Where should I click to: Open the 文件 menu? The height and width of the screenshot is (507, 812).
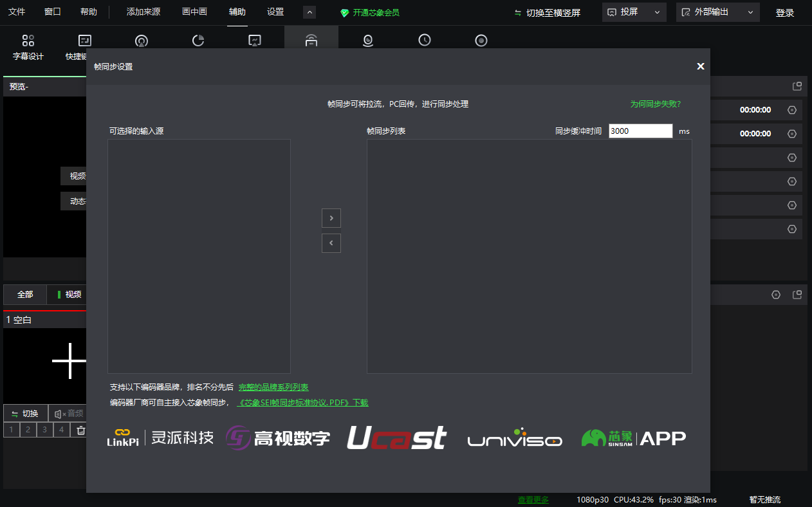coord(17,12)
